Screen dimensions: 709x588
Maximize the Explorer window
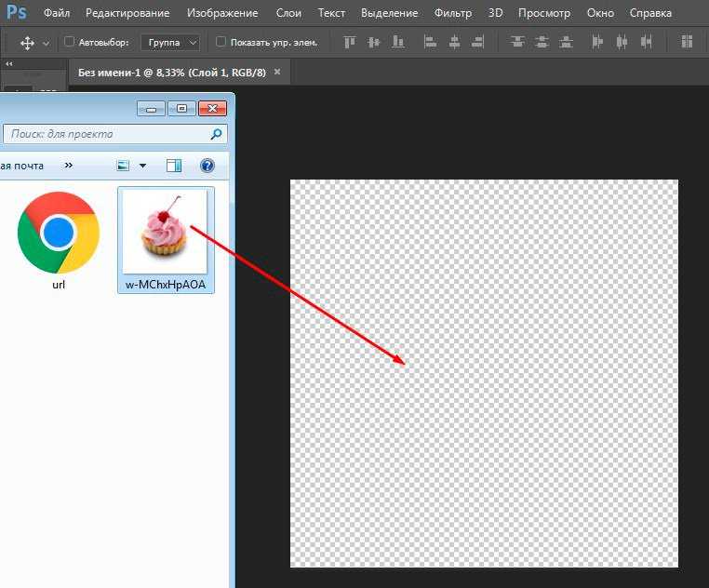tap(181, 109)
